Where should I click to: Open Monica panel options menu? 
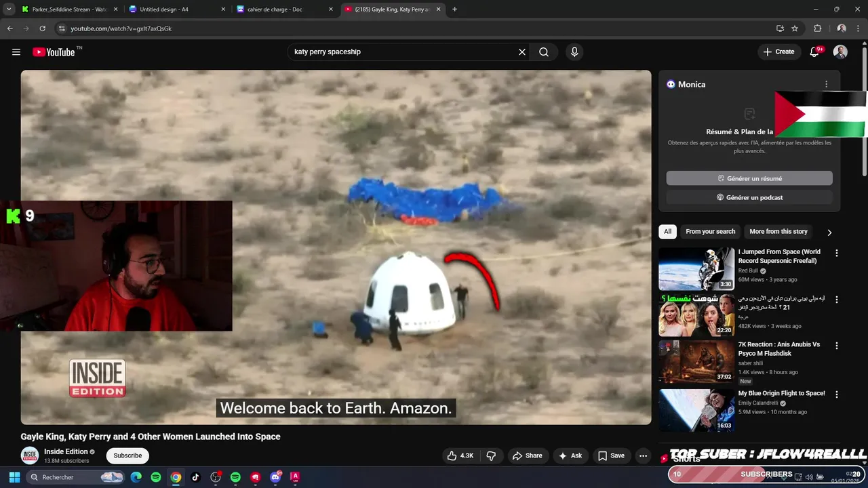coord(826,85)
